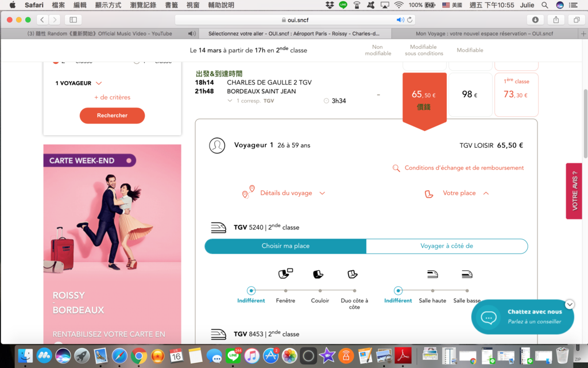Open the 編輯 menu
588x368 pixels.
click(x=80, y=5)
